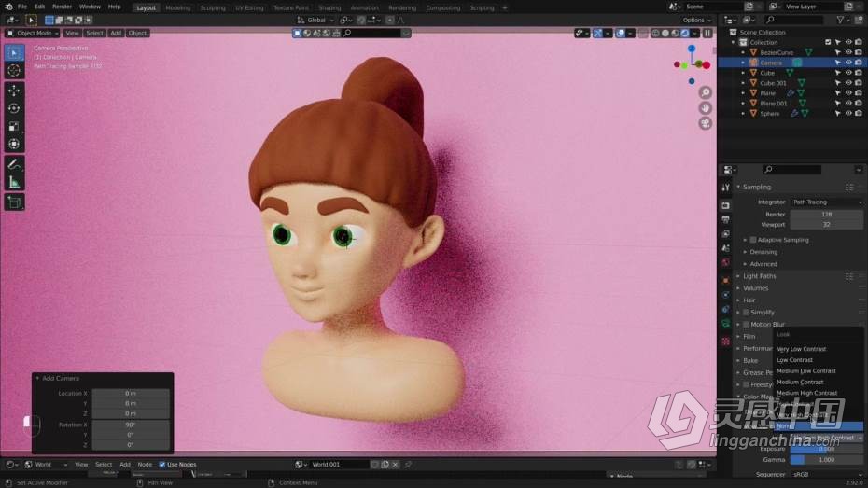
Task: Choose Very Low Contrast look option
Action: pyautogui.click(x=801, y=349)
